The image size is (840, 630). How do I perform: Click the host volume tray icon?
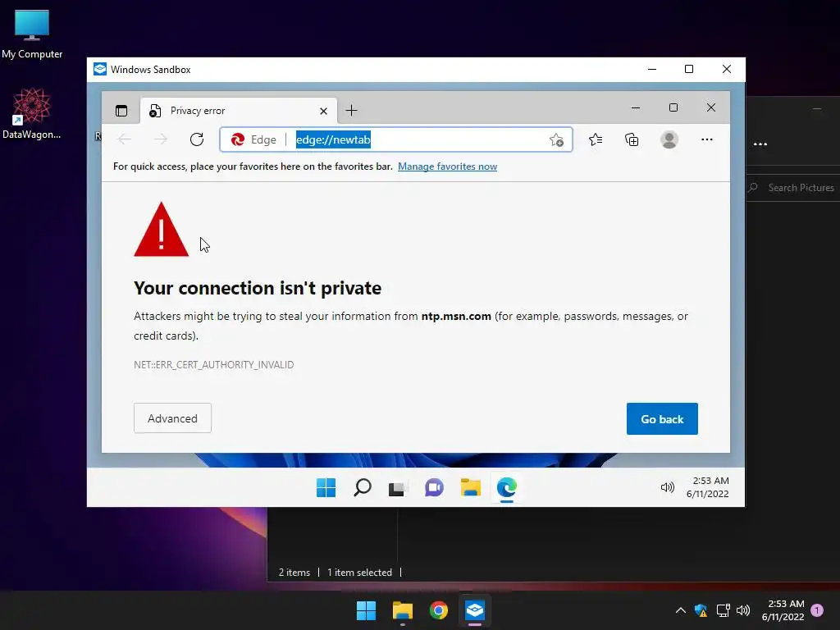click(x=743, y=610)
